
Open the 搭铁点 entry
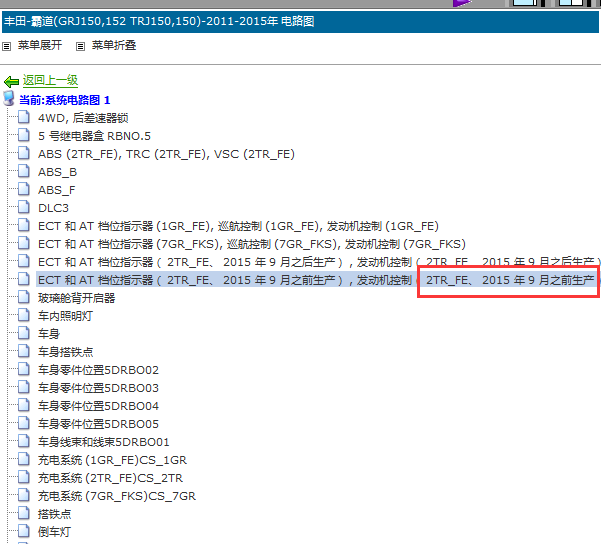[54, 514]
